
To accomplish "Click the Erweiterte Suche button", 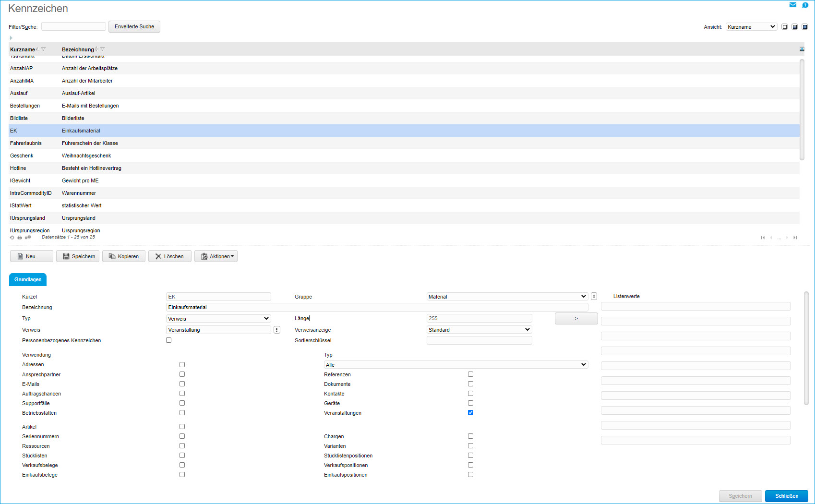I will pos(134,27).
